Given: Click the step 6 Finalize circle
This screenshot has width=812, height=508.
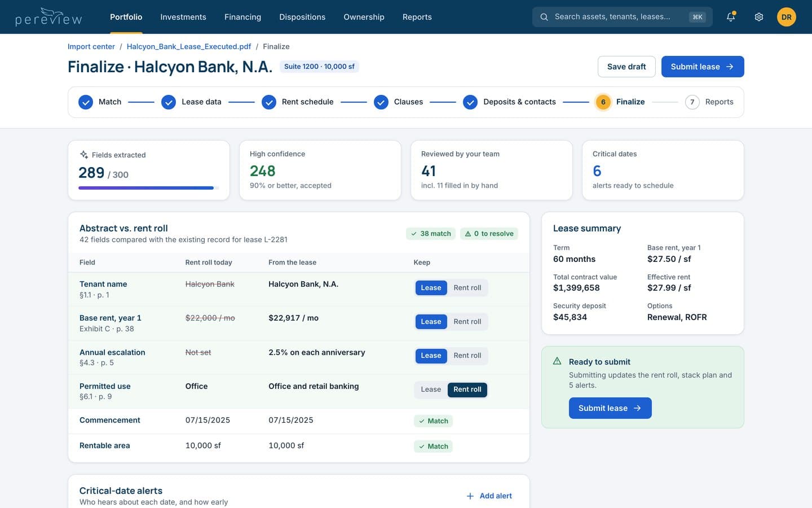Looking at the screenshot, I should [603, 102].
